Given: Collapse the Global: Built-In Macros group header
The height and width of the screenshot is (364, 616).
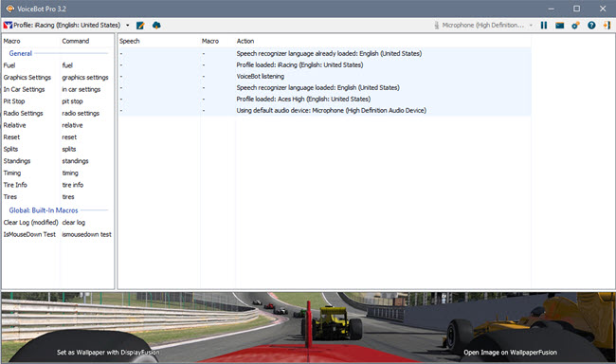Looking at the screenshot, I should tap(44, 210).
